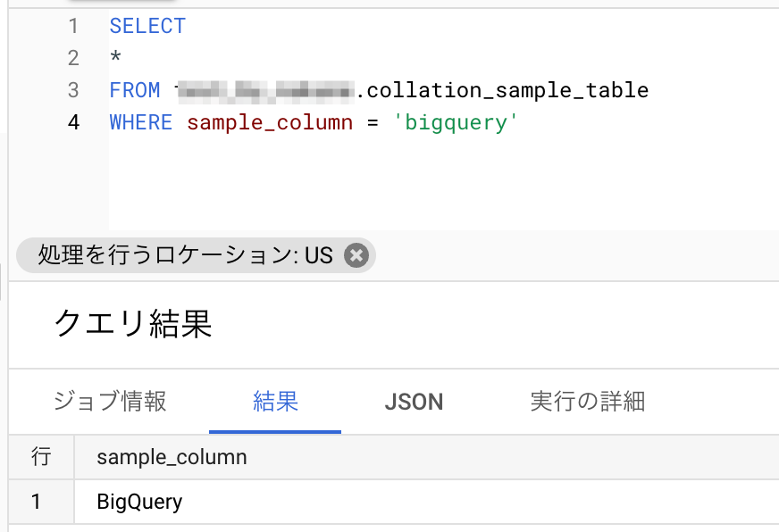Click sample_column in the WHERE clause
Screen dimensions: 779x532
click(x=270, y=122)
